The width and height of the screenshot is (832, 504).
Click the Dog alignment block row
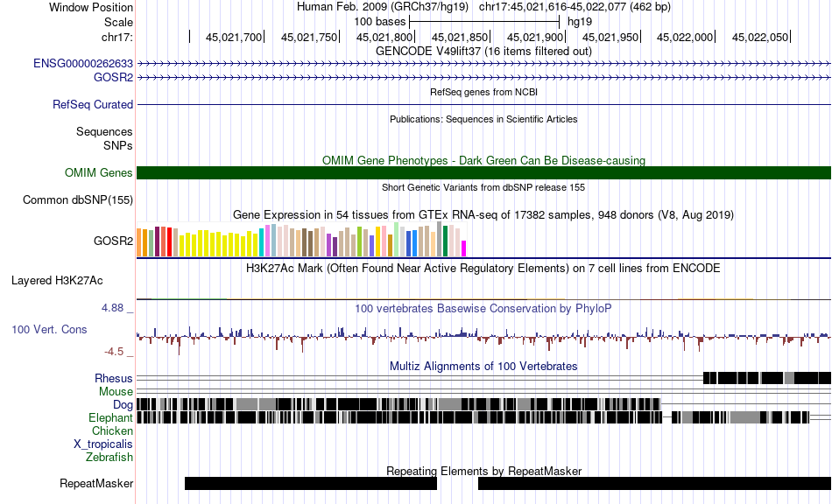398,404
